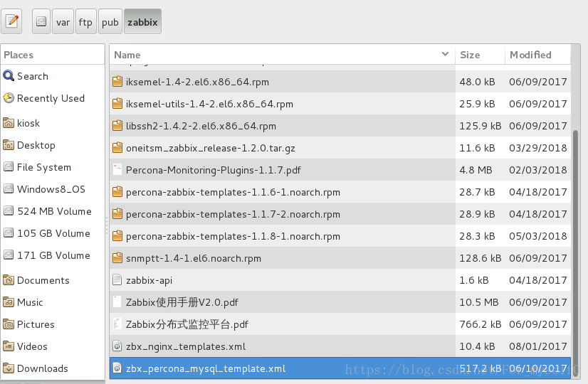Click the file list vertical scrollbar
The width and height of the screenshot is (588, 384).
(x=576, y=255)
